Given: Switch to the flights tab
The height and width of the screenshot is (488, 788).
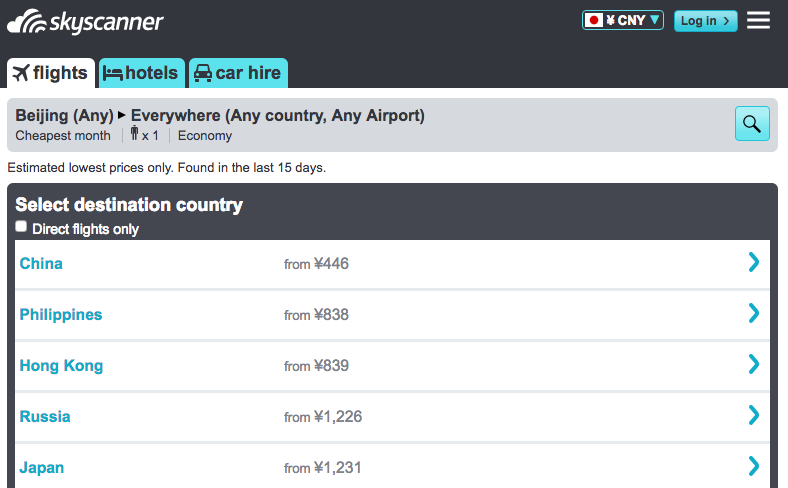Looking at the screenshot, I should click(x=51, y=73).
